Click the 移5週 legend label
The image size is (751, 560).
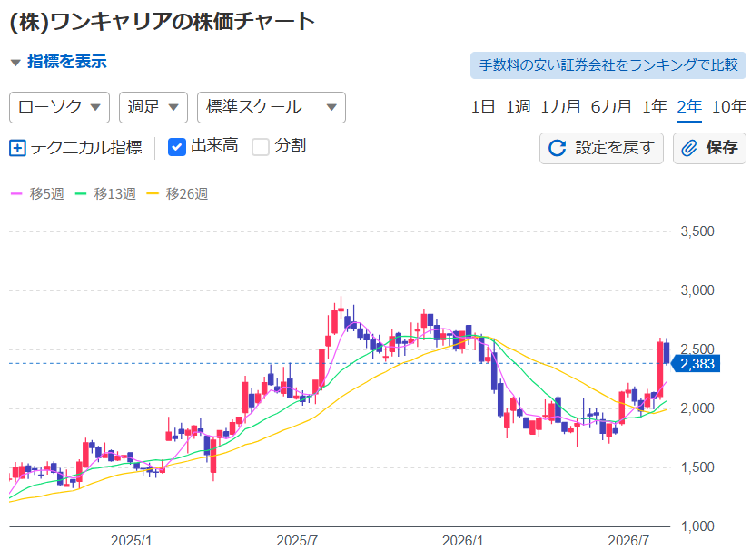point(46,194)
